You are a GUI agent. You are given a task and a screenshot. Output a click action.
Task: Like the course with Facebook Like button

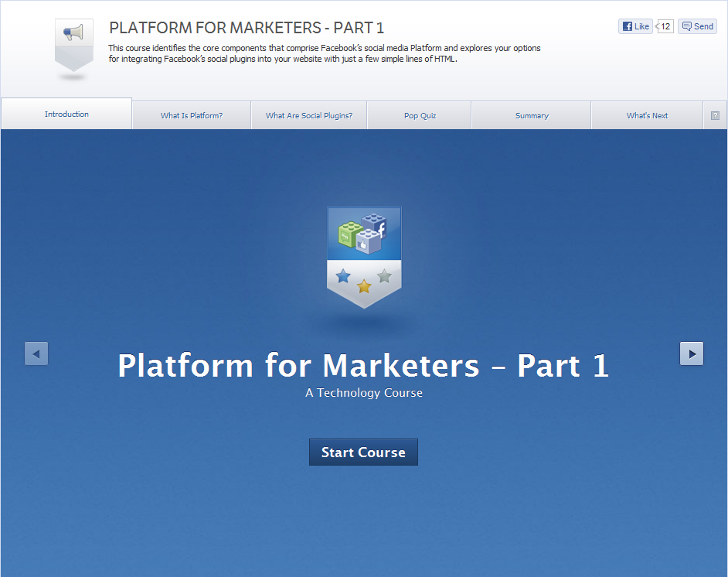pyautogui.click(x=635, y=26)
